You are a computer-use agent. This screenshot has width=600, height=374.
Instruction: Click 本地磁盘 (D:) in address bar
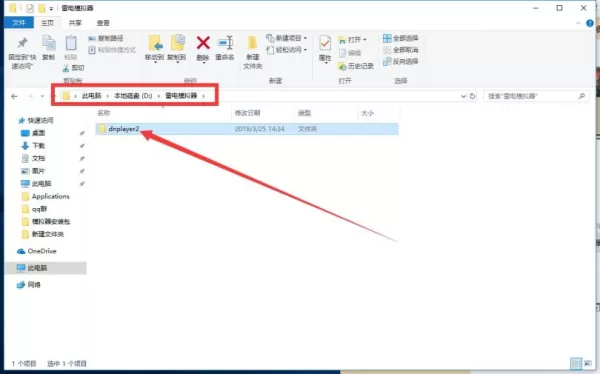pos(133,96)
